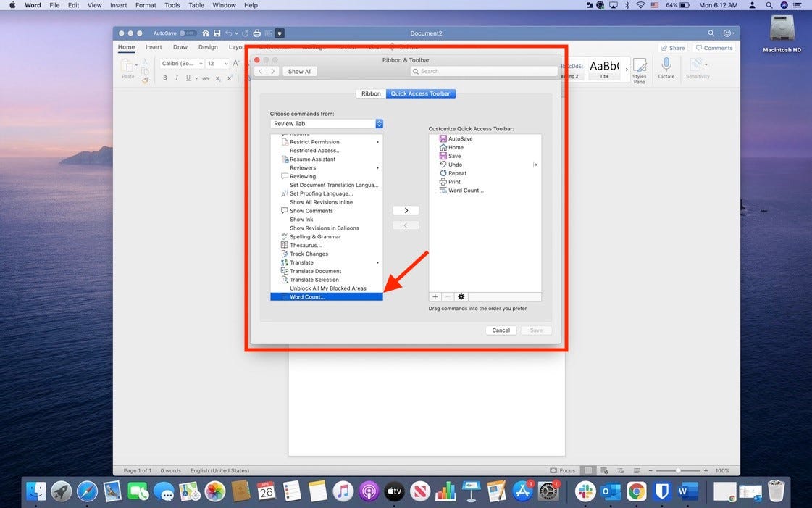
Task: Click Cancel in the Ribbon & Toolbar dialog
Action: [x=501, y=330]
